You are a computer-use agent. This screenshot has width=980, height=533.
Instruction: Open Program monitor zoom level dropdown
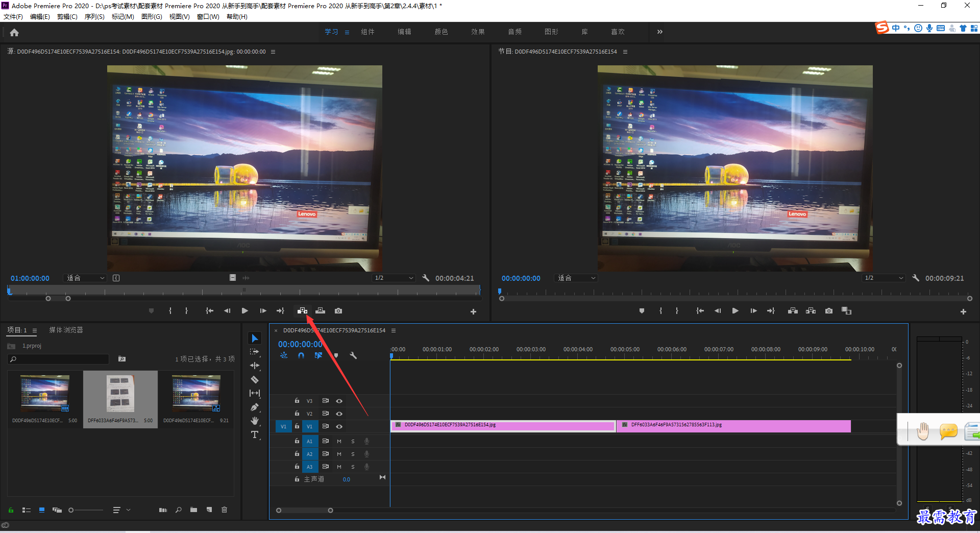coord(576,278)
